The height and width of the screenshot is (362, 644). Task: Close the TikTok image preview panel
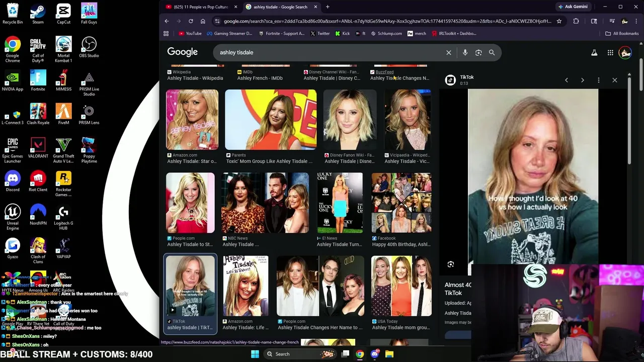coord(615,80)
